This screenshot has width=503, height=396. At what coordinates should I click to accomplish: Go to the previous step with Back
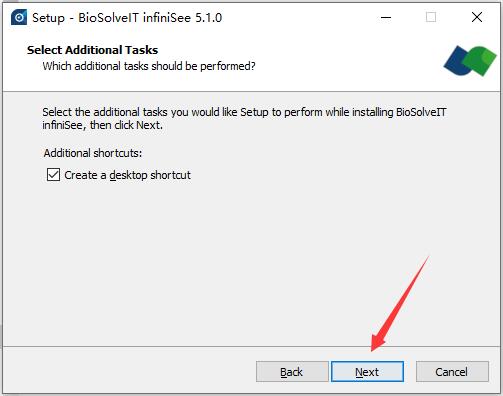[292, 372]
